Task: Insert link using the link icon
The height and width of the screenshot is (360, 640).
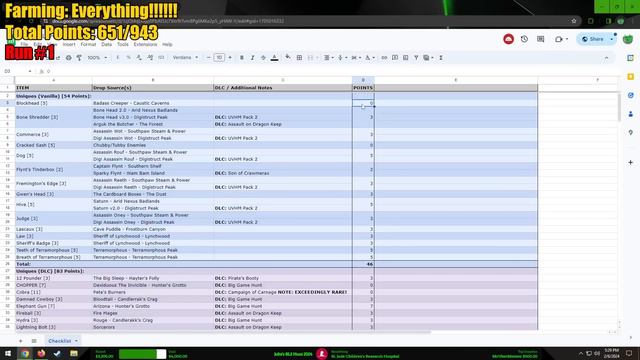Action: click(x=384, y=58)
